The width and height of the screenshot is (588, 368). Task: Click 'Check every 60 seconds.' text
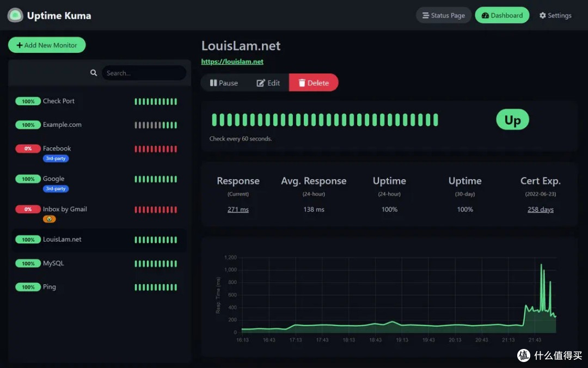pos(241,139)
